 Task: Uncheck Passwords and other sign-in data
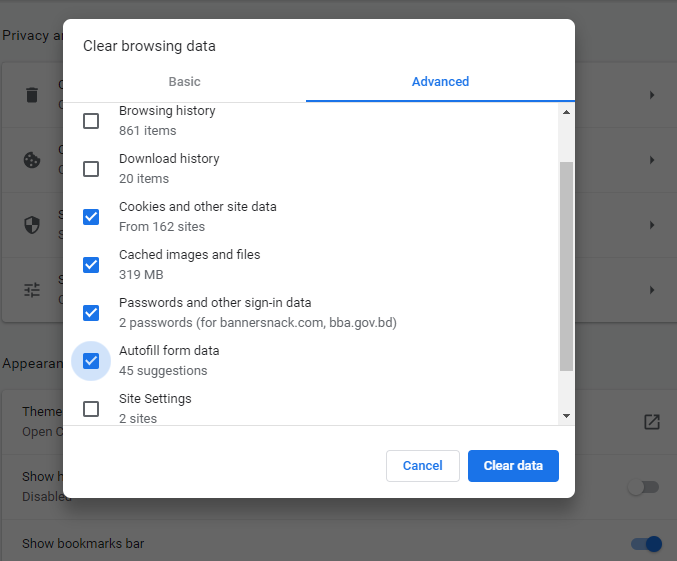tap(91, 313)
